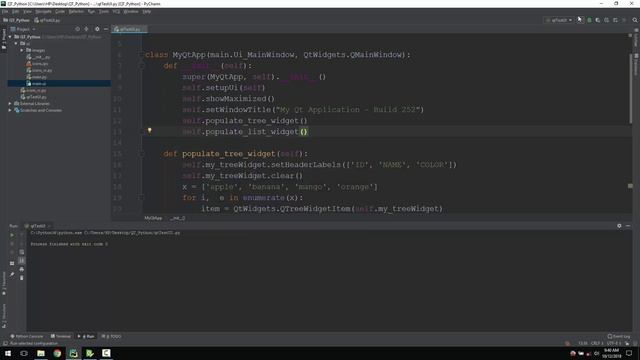Fold the __init__ method in the gutter

[142, 66]
